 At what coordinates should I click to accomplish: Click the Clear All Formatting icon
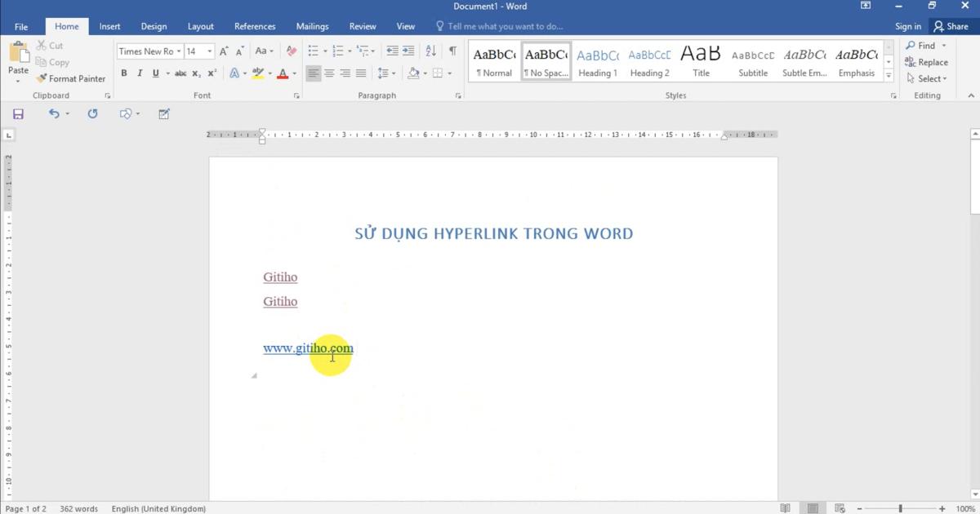(x=291, y=51)
